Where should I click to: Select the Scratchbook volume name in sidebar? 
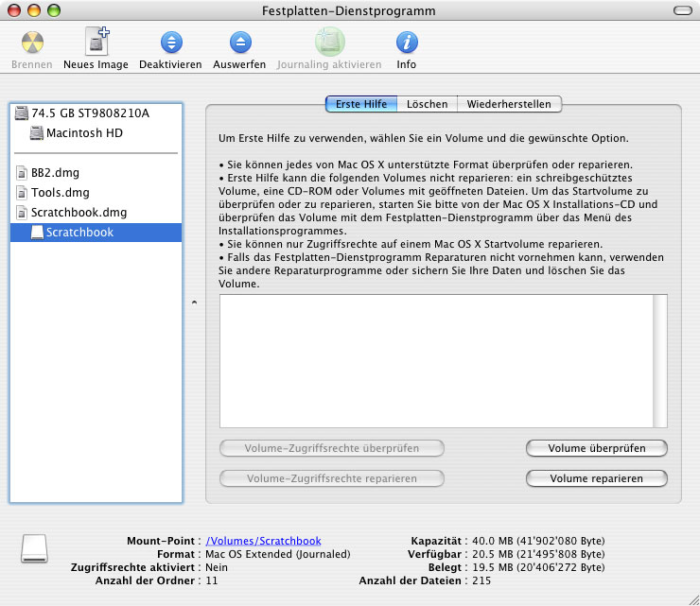79,233
